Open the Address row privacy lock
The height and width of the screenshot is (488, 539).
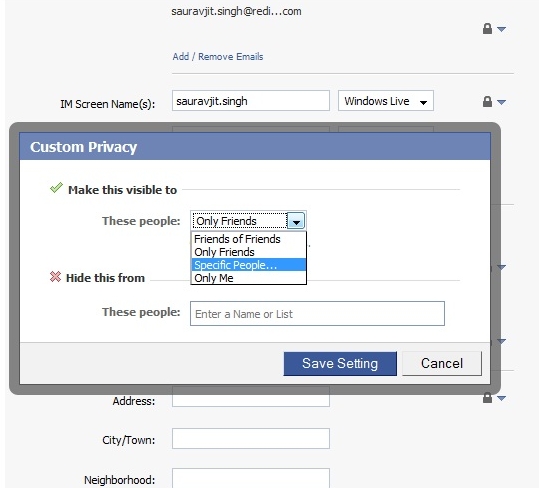487,398
